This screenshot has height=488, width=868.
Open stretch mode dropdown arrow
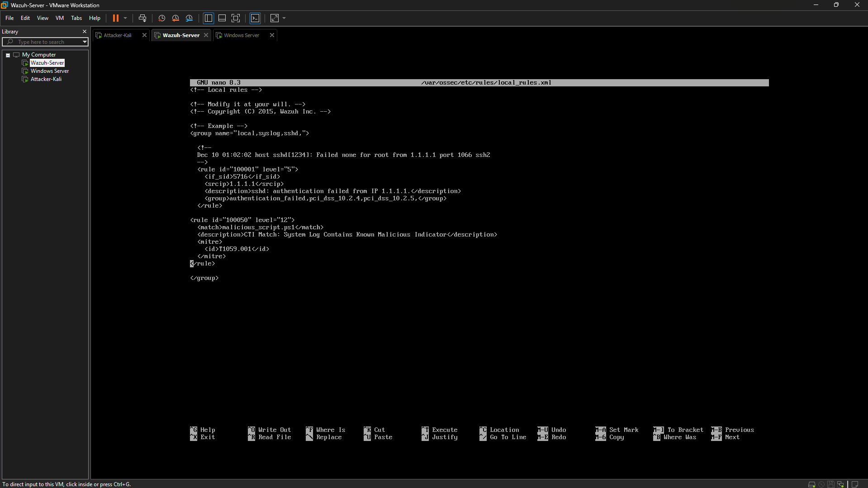pyautogui.click(x=284, y=18)
